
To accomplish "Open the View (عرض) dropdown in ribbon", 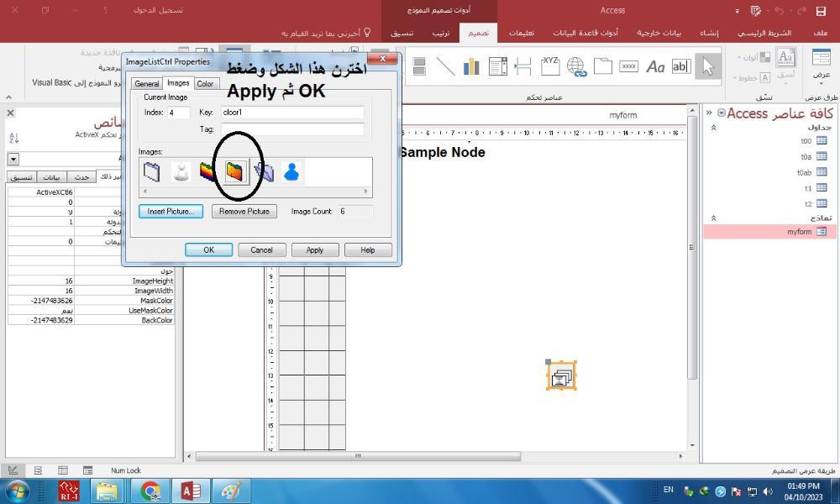I will pos(822,66).
